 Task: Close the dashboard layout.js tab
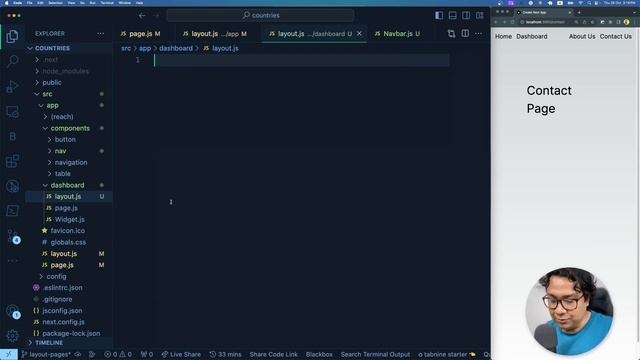[x=359, y=33]
